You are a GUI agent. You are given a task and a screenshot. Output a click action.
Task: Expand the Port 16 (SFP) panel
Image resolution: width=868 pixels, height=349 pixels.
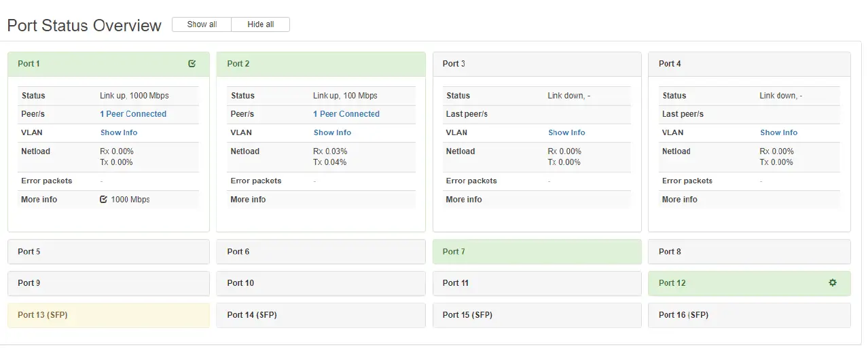(x=748, y=315)
